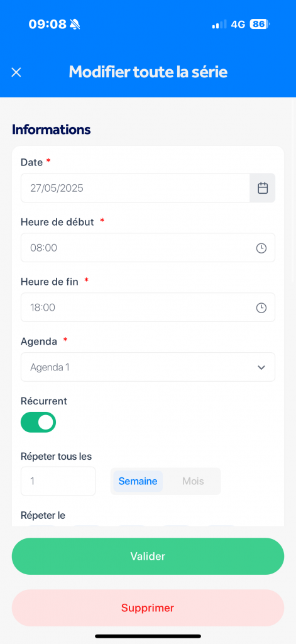Delete the series with Supprimer
Image resolution: width=296 pixels, height=644 pixels.
[x=148, y=608]
